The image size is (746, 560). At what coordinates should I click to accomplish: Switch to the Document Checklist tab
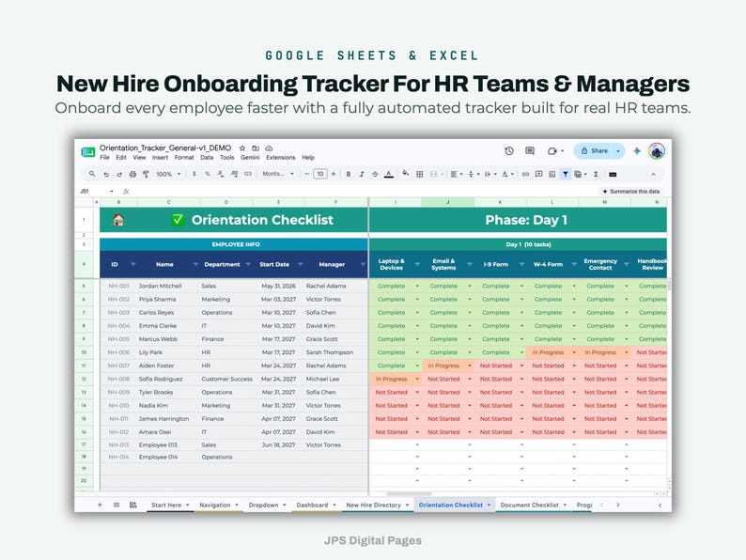click(534, 506)
